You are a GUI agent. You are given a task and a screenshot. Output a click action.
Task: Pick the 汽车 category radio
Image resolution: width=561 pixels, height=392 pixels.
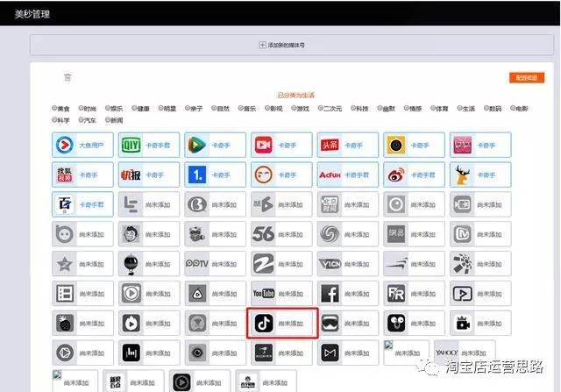coord(82,119)
